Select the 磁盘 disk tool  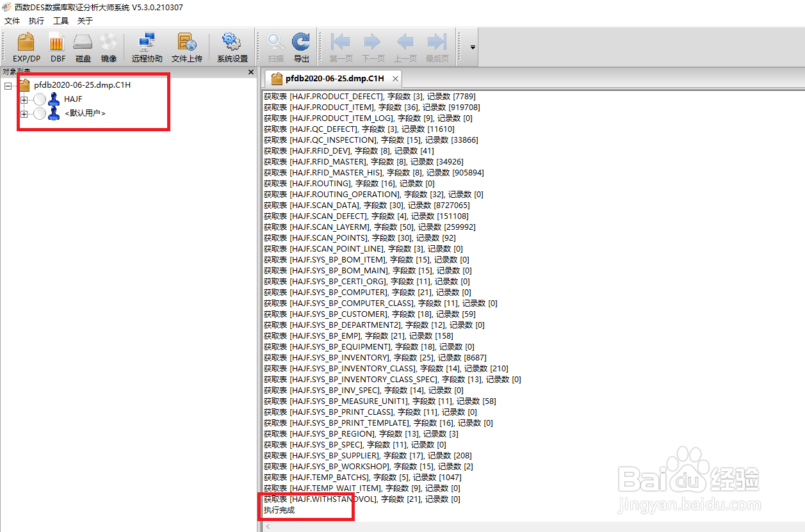pyautogui.click(x=83, y=47)
